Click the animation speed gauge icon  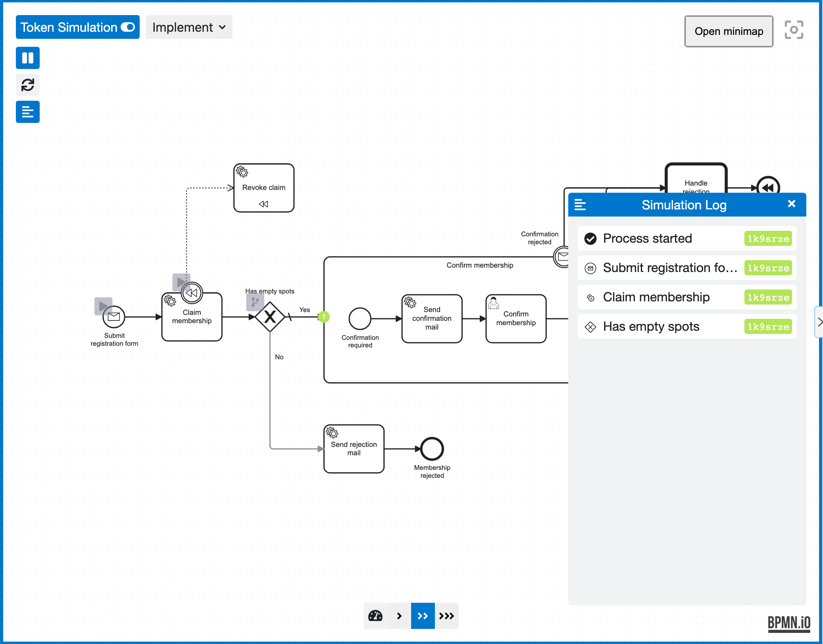375,616
